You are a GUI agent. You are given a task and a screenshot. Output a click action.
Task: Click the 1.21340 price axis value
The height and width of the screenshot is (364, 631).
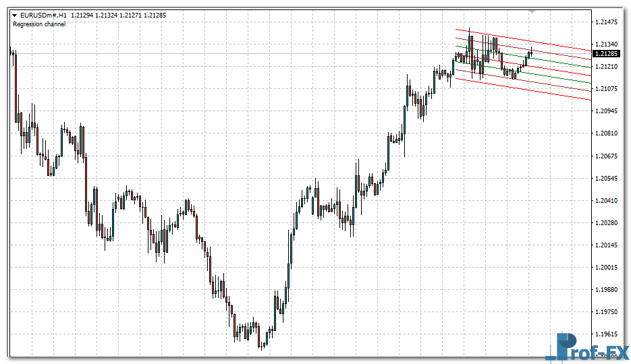coord(609,44)
